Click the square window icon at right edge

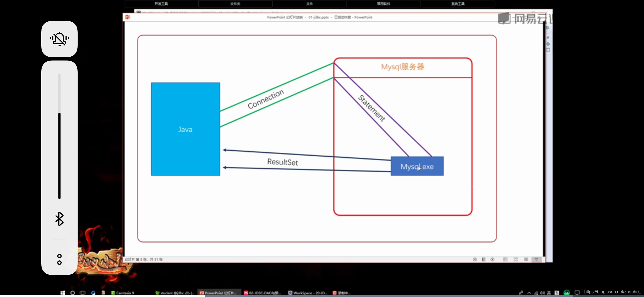click(x=548, y=50)
